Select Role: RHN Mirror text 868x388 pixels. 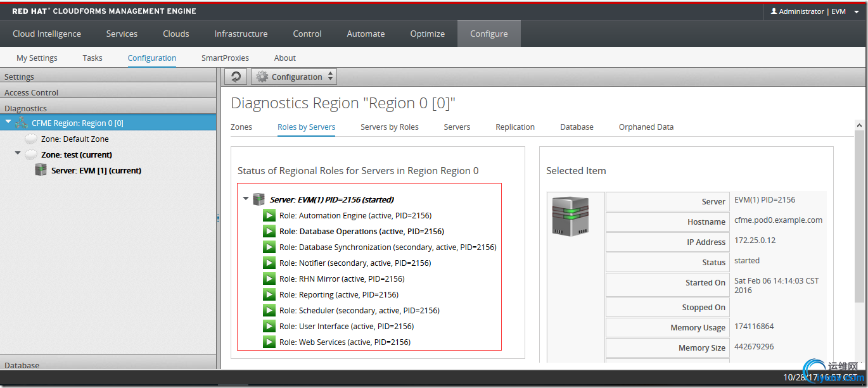tap(341, 278)
